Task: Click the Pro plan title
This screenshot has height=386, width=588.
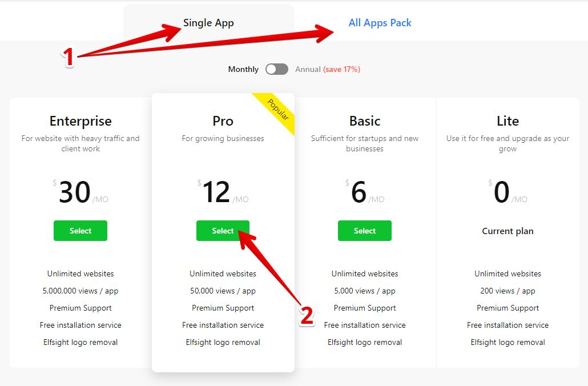Action: point(223,120)
